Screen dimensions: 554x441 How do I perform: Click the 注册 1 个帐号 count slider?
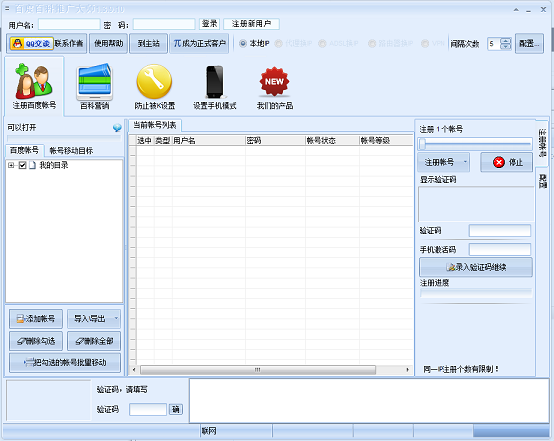coord(476,144)
